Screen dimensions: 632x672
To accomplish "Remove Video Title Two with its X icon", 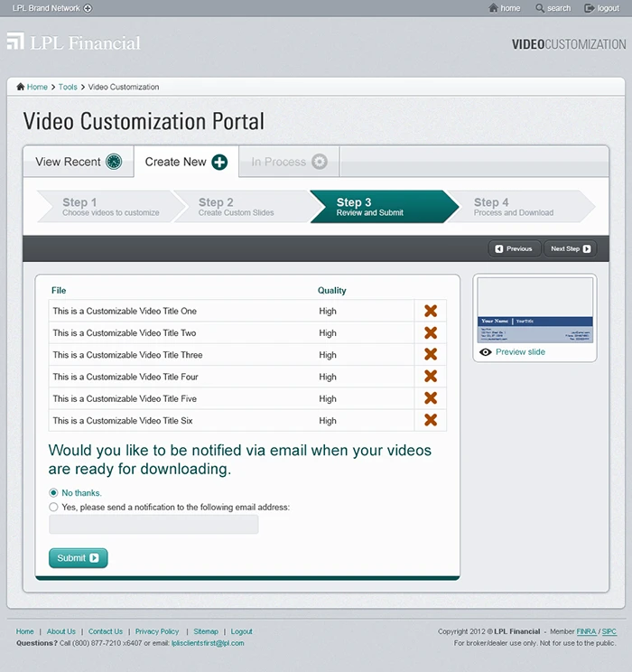I will click(x=431, y=332).
